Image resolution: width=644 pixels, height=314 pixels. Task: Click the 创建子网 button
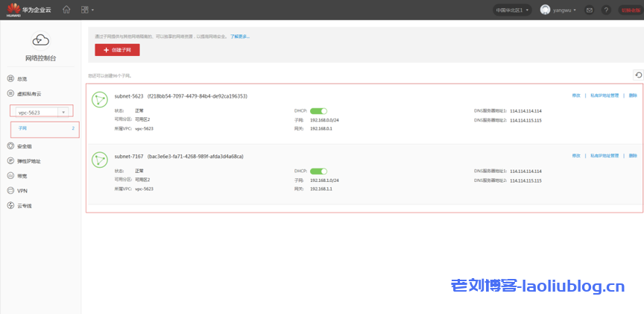click(x=117, y=50)
